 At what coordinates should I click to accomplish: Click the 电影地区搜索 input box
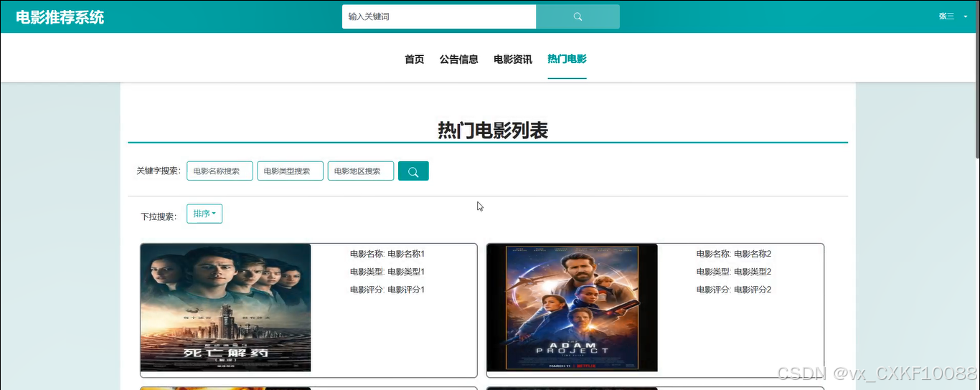pyautogui.click(x=361, y=171)
